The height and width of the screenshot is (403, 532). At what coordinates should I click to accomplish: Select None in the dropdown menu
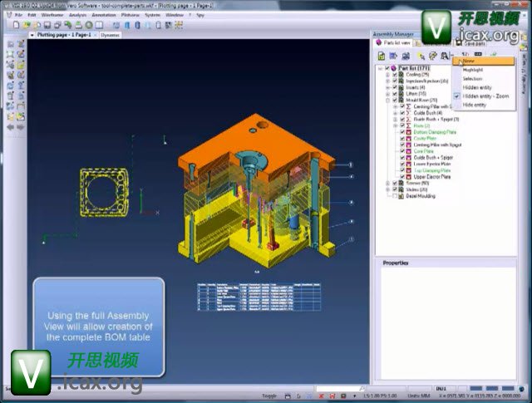coord(484,61)
